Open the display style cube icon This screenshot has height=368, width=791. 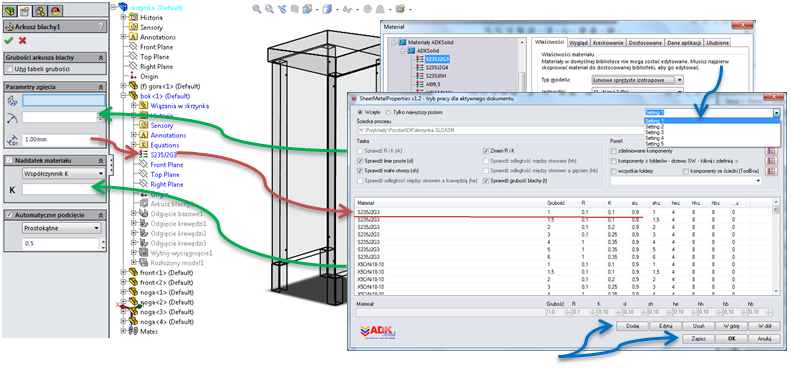pos(327,9)
